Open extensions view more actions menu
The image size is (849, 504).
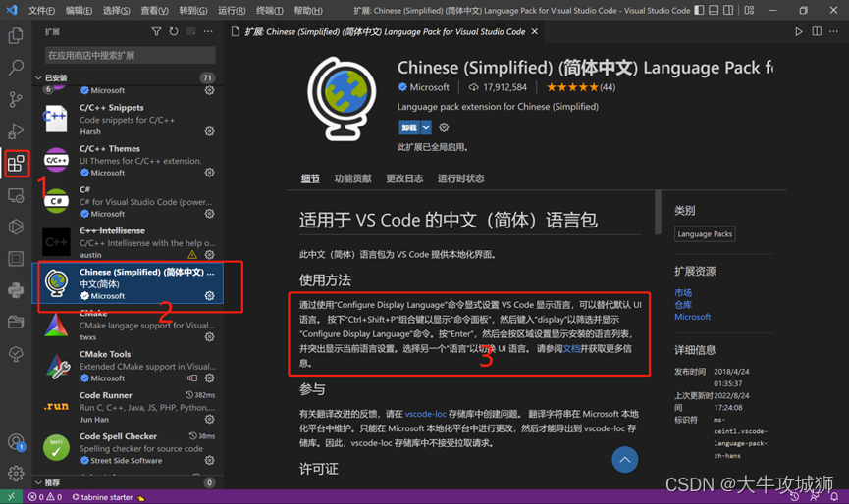click(x=208, y=32)
